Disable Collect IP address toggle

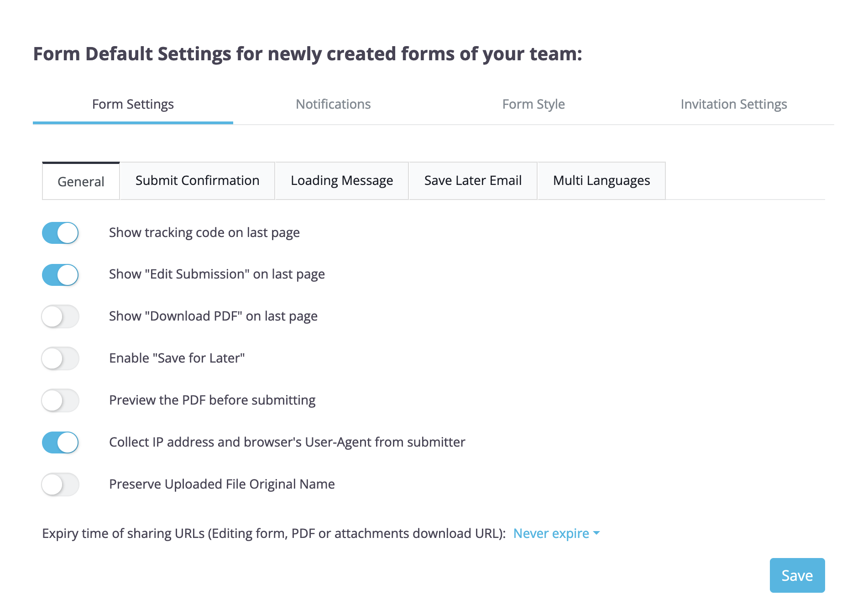tap(60, 442)
